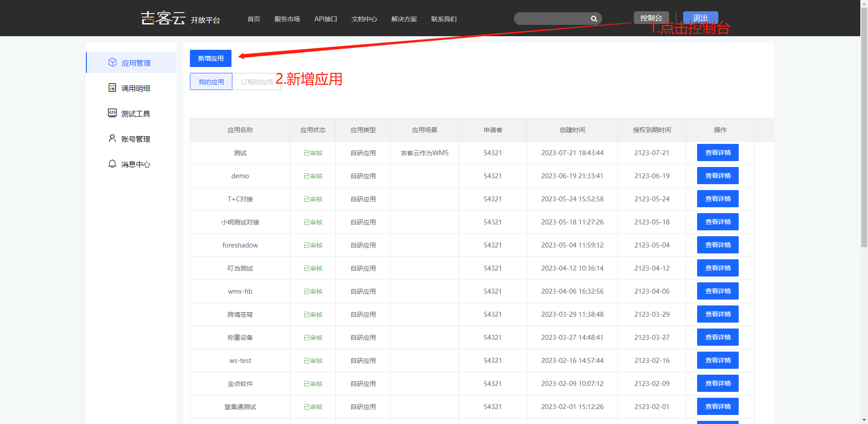The image size is (868, 424).
Task: Open 调用明细 via its sidebar icon
Action: [x=113, y=88]
